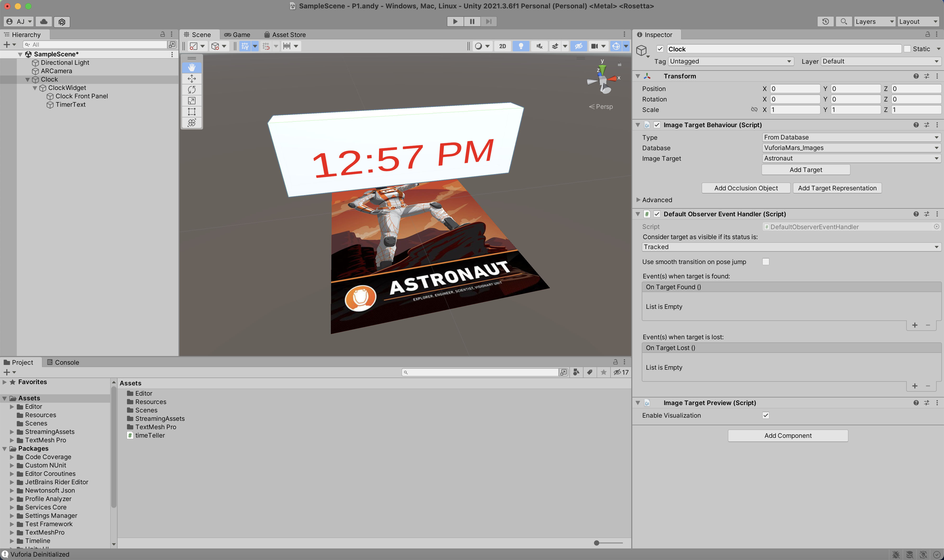The height and width of the screenshot is (560, 944).
Task: Select the Rotate tool
Action: pyautogui.click(x=192, y=89)
